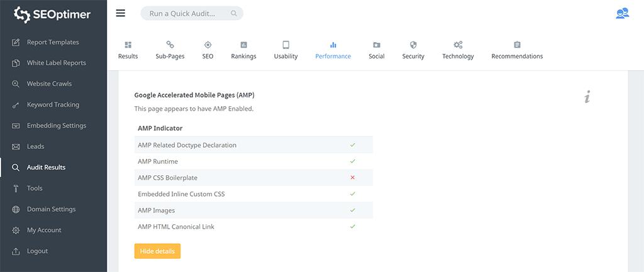Open the Rankings tab icon
The image size is (644, 272).
pyautogui.click(x=243, y=45)
